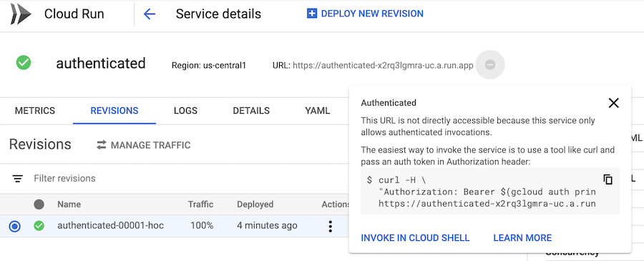Click Invoke in Cloud Shell
Viewport: 644px width, 261px height.
point(415,238)
